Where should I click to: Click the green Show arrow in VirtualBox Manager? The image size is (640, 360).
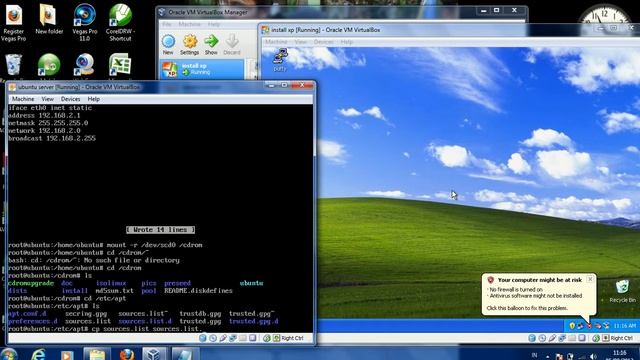pos(211,45)
